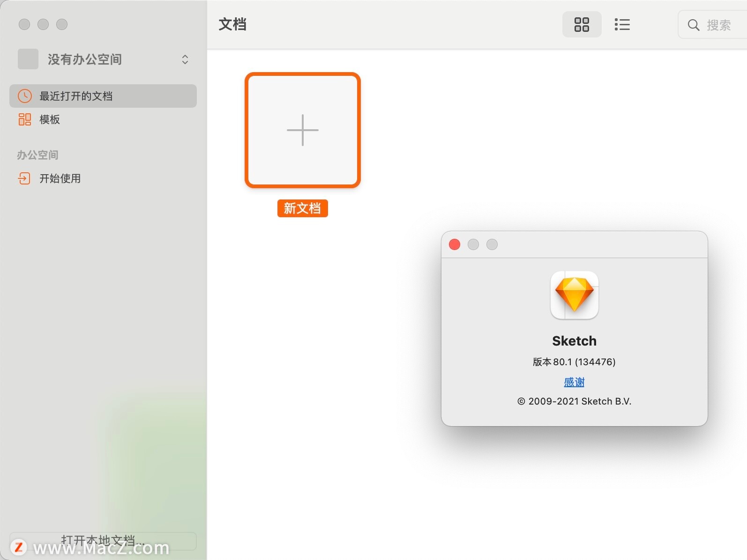Click 打开本地文档 button

[x=103, y=541]
